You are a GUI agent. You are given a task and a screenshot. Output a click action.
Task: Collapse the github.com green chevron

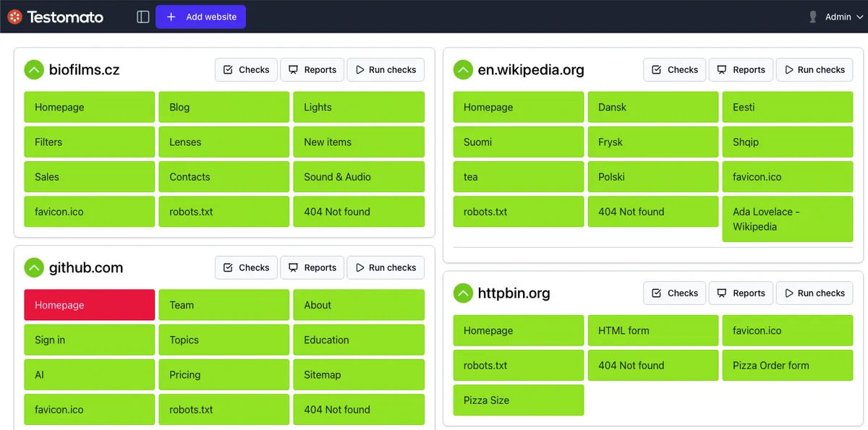(34, 268)
